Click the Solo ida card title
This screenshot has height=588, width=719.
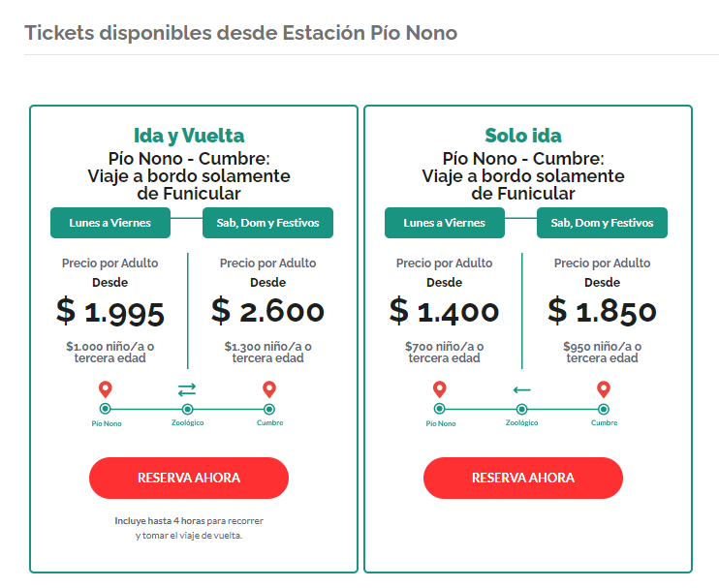point(523,136)
